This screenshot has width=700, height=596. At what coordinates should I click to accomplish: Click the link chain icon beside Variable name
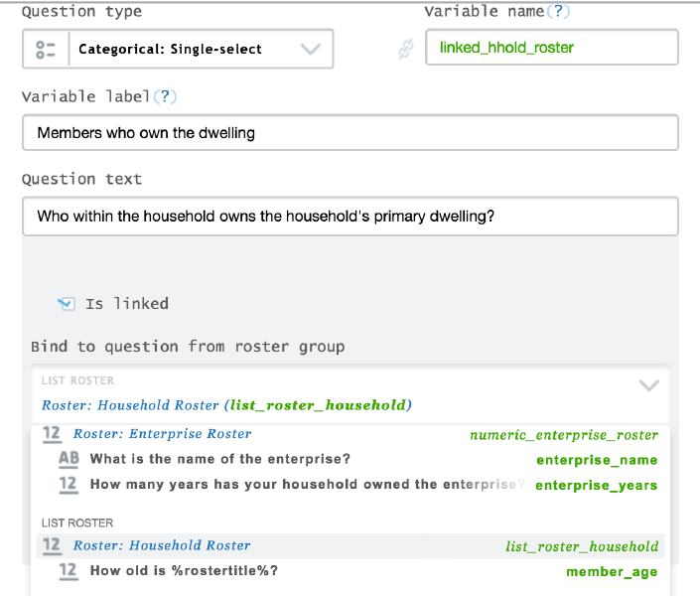pyautogui.click(x=404, y=49)
